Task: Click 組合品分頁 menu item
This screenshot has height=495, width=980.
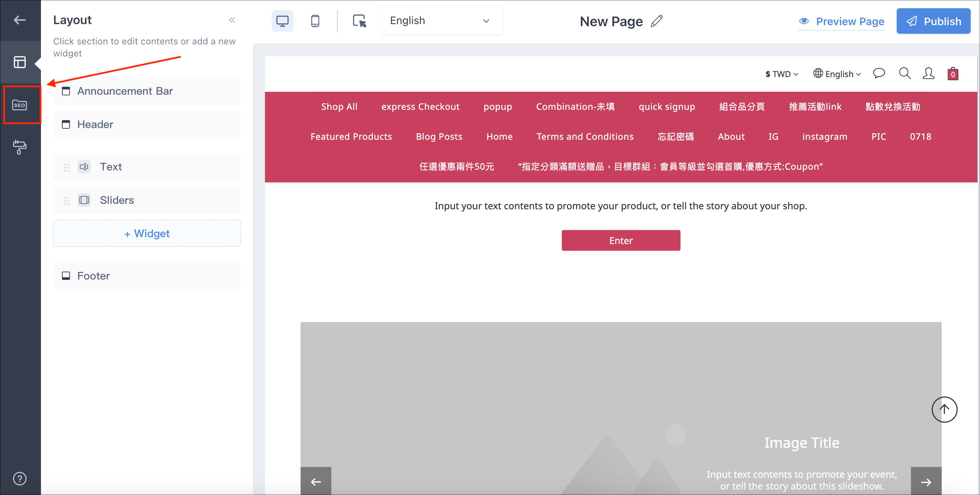Action: coord(742,107)
